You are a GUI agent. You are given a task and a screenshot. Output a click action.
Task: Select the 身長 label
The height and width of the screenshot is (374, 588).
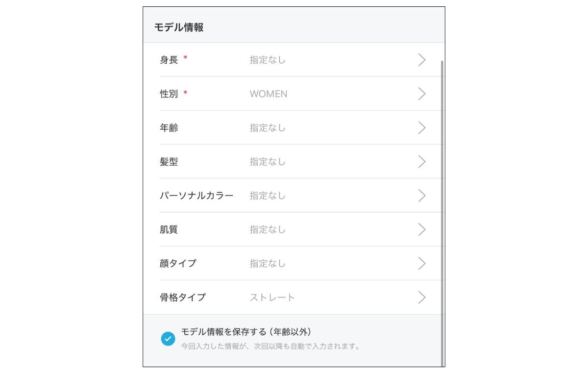[169, 60]
